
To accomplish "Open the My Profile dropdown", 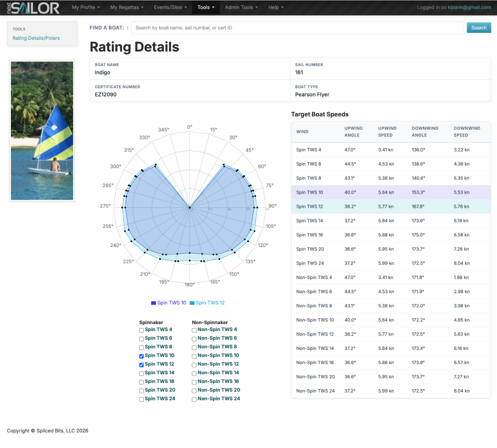I will pyautogui.click(x=86, y=7).
